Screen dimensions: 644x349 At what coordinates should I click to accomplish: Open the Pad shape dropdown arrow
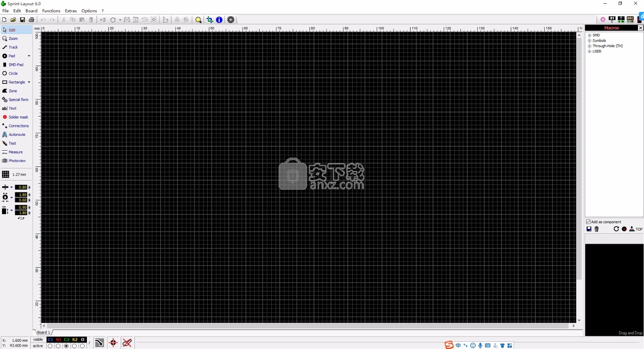pyautogui.click(x=29, y=56)
